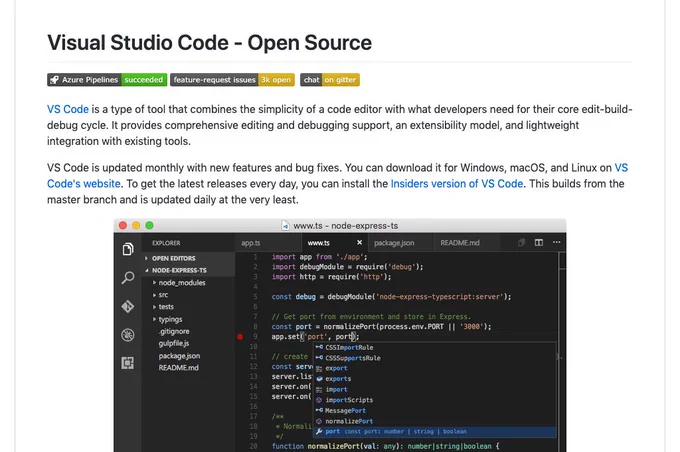Image resolution: width=680 pixels, height=452 pixels.
Task: Click the chat on gitter badge
Action: (x=330, y=80)
